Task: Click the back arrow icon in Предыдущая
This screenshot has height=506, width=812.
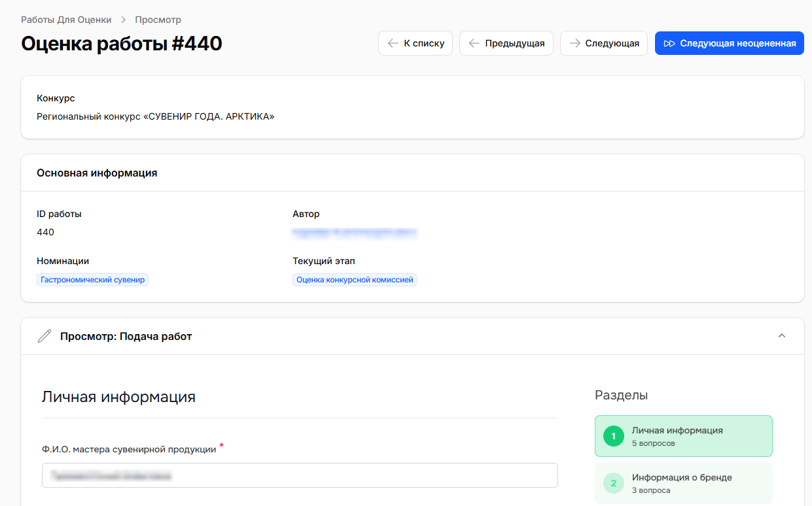Action: point(474,43)
